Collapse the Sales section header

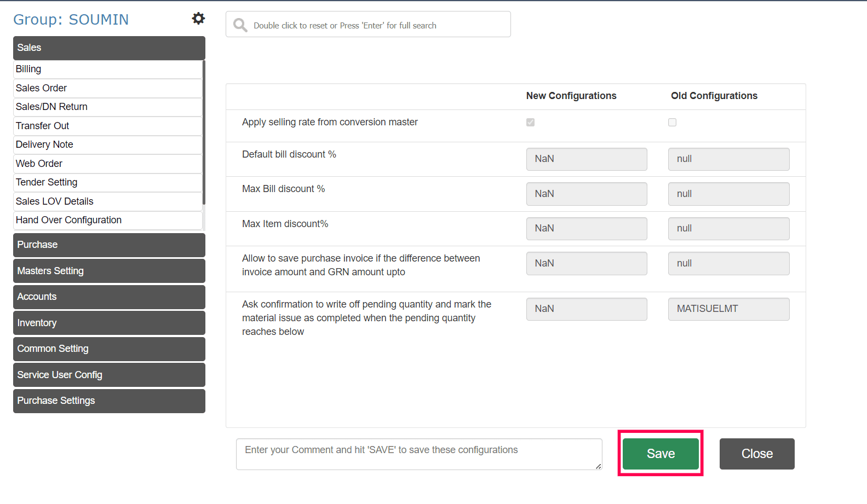click(x=109, y=48)
